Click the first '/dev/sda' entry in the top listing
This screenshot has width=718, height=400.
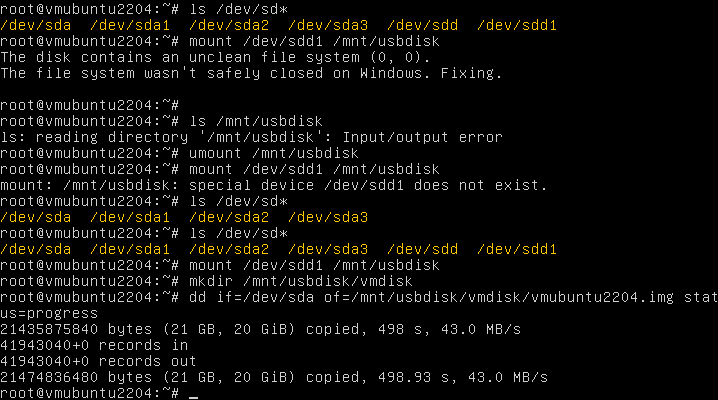click(36, 25)
